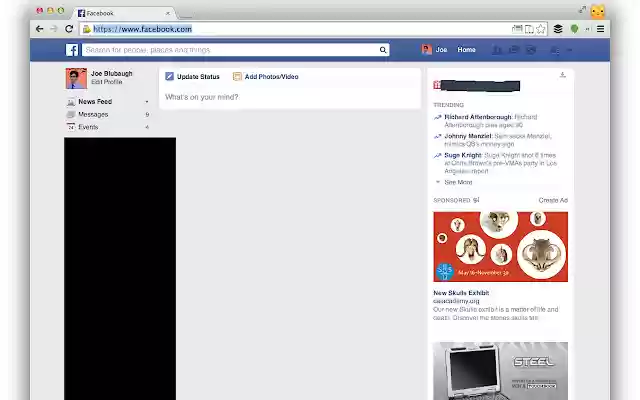Image resolution: width=640 pixels, height=400 pixels.
Task: Open the notifications globe icon
Action: 531,50
